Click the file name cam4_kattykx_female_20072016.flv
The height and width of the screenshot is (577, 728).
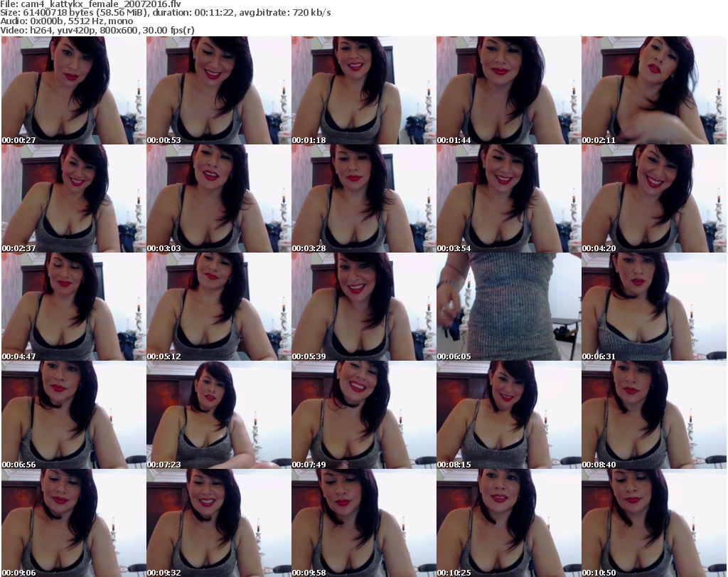[x=101, y=4]
